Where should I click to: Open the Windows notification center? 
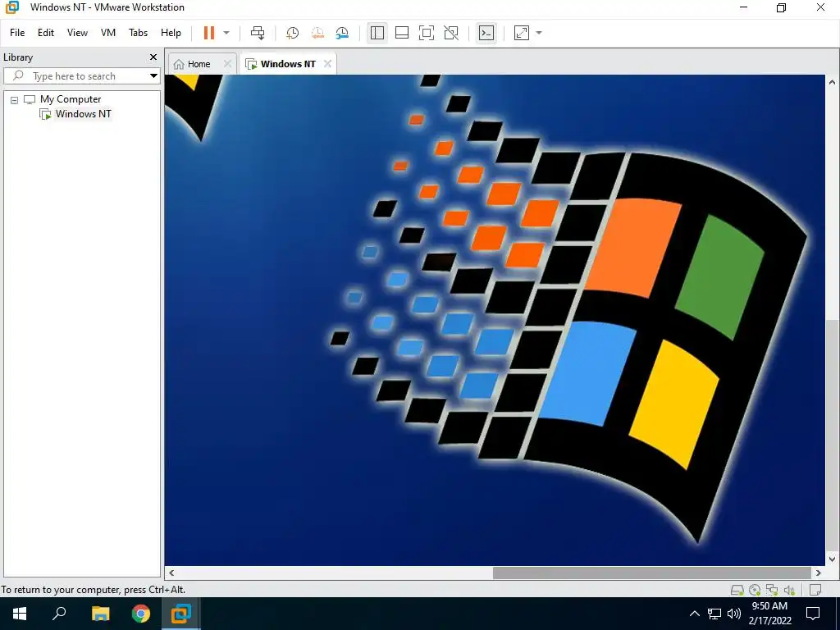[x=813, y=614]
